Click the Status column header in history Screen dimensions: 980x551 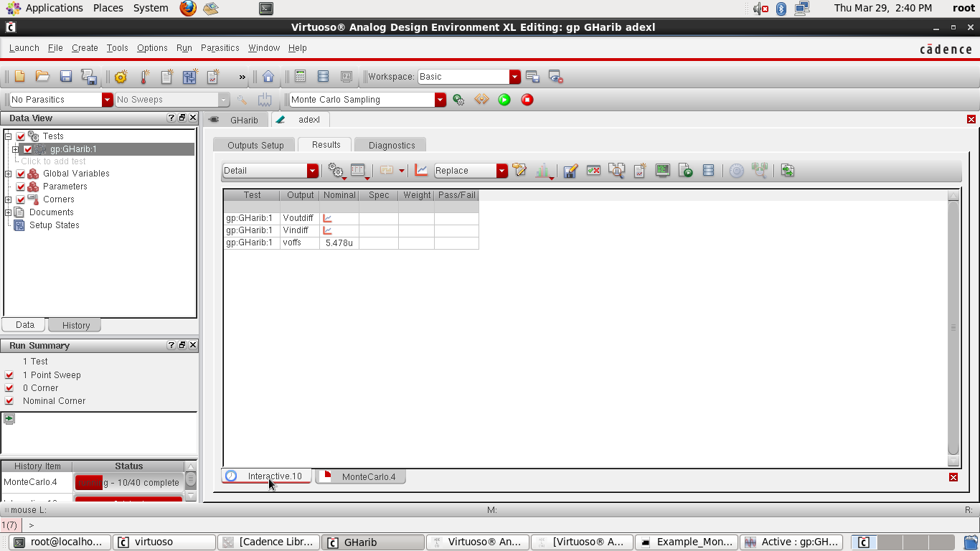coord(128,466)
